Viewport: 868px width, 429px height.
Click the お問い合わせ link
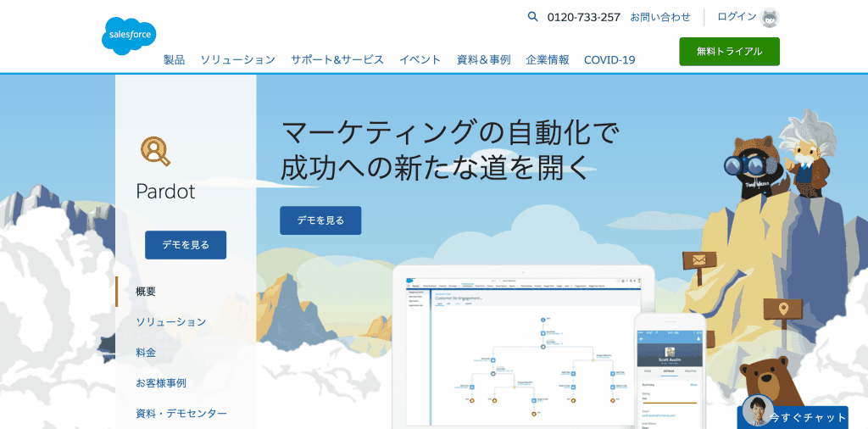click(660, 17)
